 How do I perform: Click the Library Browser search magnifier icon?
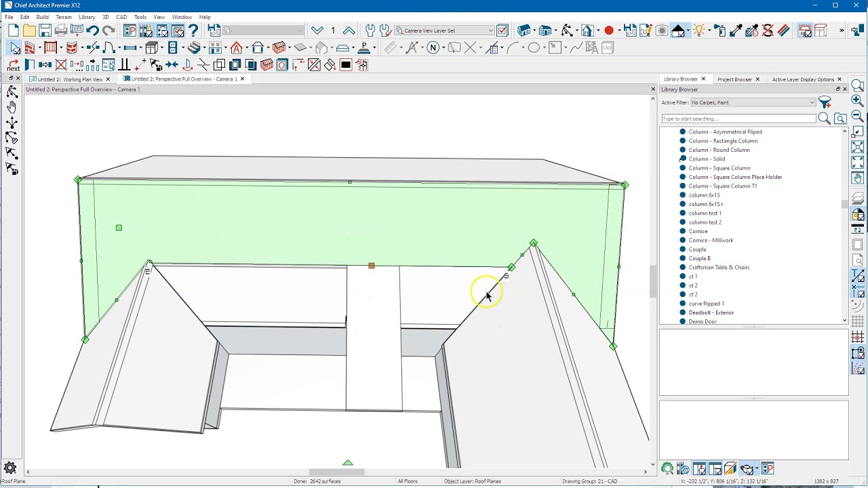tap(824, 119)
